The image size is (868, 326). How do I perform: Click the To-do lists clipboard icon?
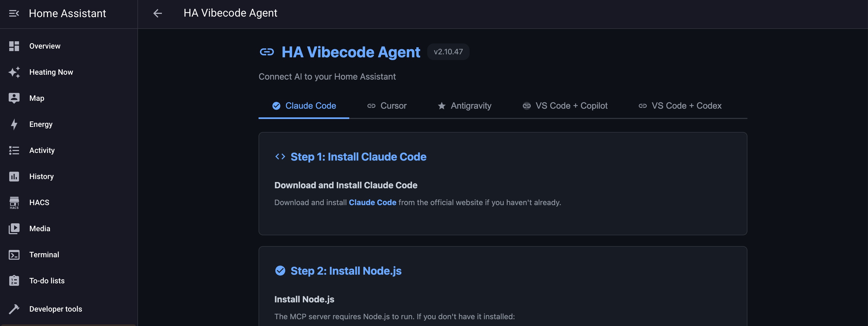[14, 281]
